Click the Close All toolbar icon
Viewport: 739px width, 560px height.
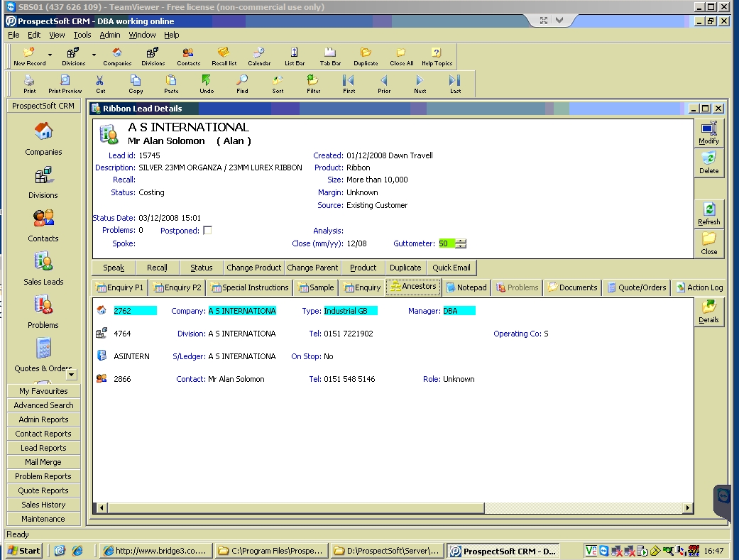pyautogui.click(x=402, y=56)
